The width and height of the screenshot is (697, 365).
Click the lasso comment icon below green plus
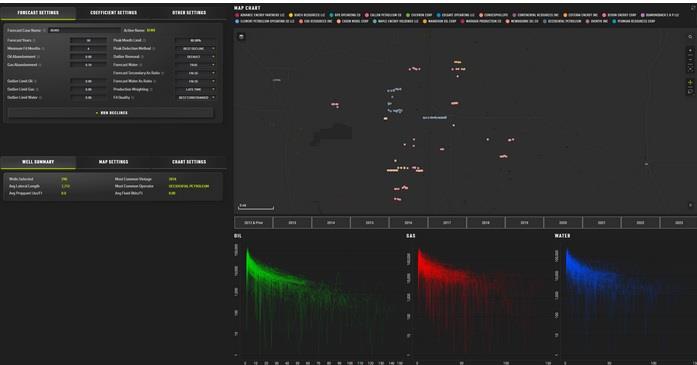690,92
